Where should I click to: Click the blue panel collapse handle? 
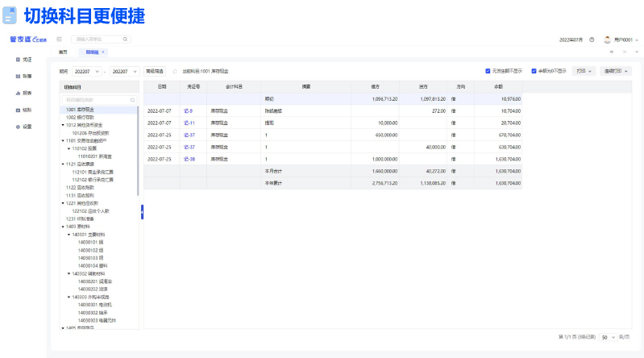[142, 211]
